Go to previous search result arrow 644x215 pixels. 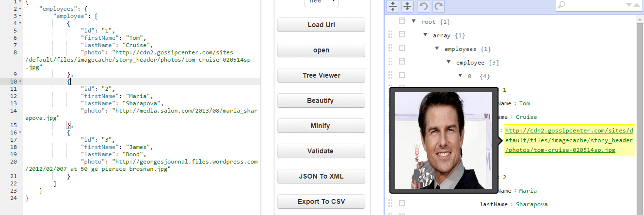click(638, 5)
